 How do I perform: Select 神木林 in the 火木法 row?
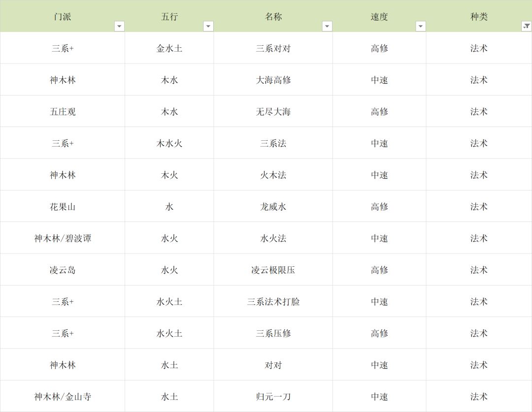click(63, 175)
